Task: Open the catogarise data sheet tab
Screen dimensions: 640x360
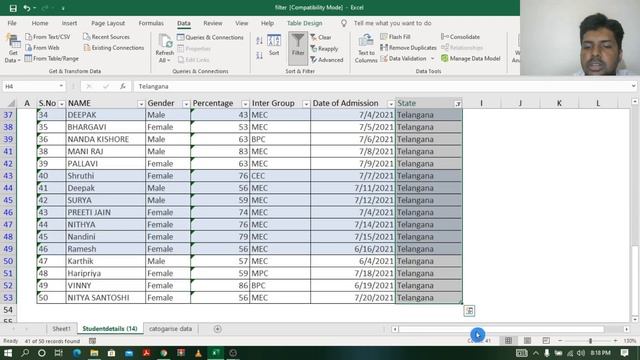Action: pyautogui.click(x=171, y=329)
